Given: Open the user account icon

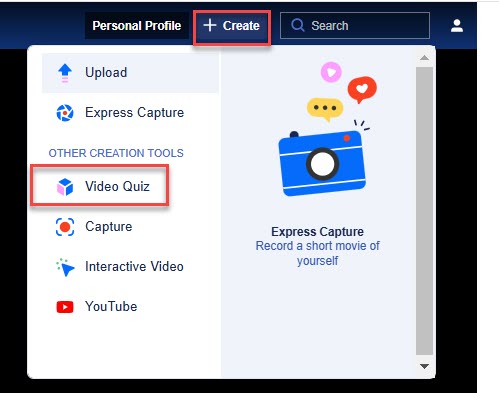Looking at the screenshot, I should (x=457, y=26).
